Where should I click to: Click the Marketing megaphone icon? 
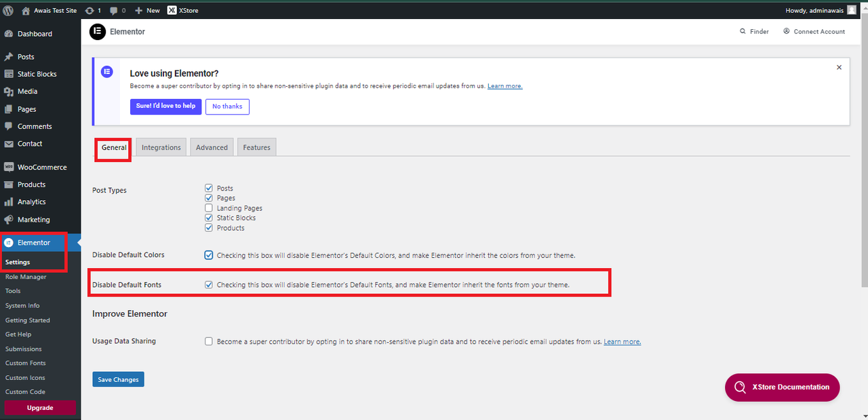(9, 220)
